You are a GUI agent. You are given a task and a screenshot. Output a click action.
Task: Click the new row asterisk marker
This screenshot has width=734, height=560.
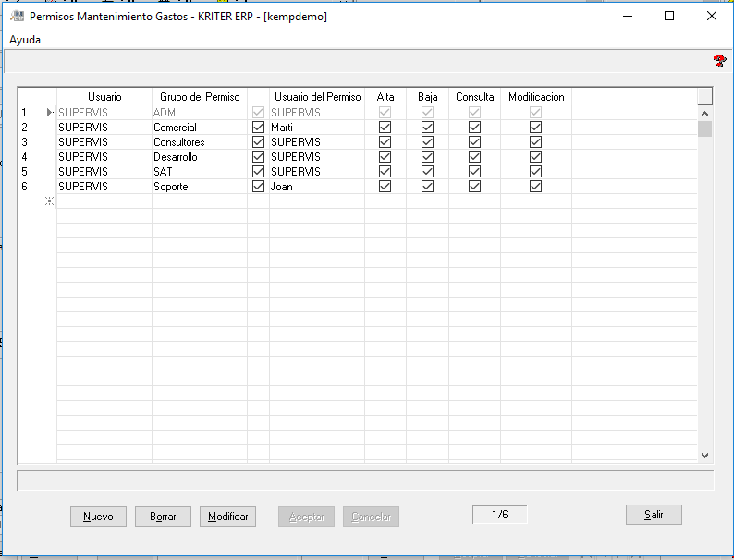click(x=49, y=201)
